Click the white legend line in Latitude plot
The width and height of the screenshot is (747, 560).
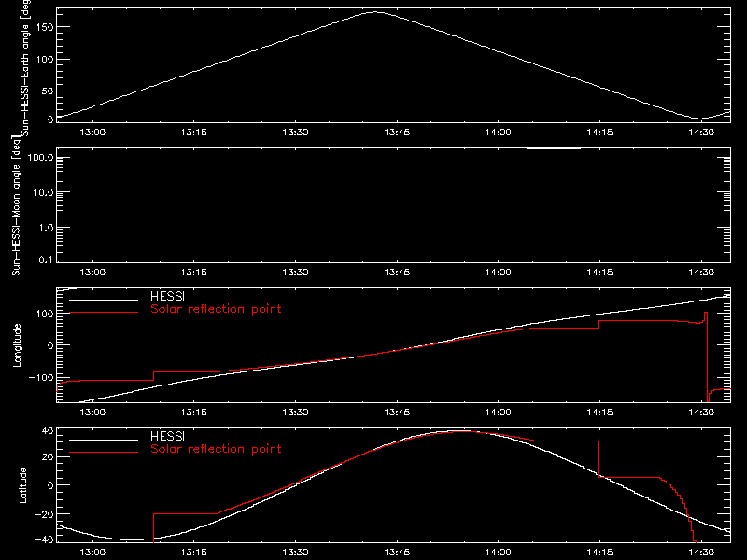(104, 440)
